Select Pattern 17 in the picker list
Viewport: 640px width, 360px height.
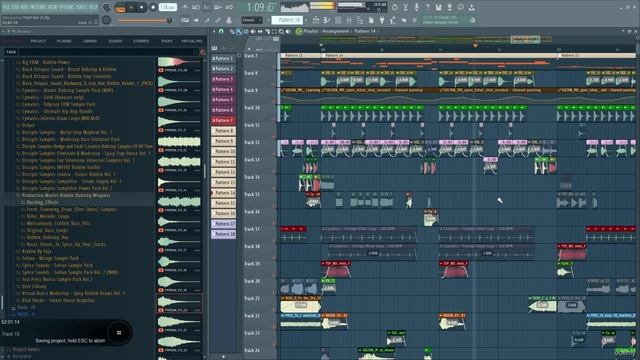point(223,224)
